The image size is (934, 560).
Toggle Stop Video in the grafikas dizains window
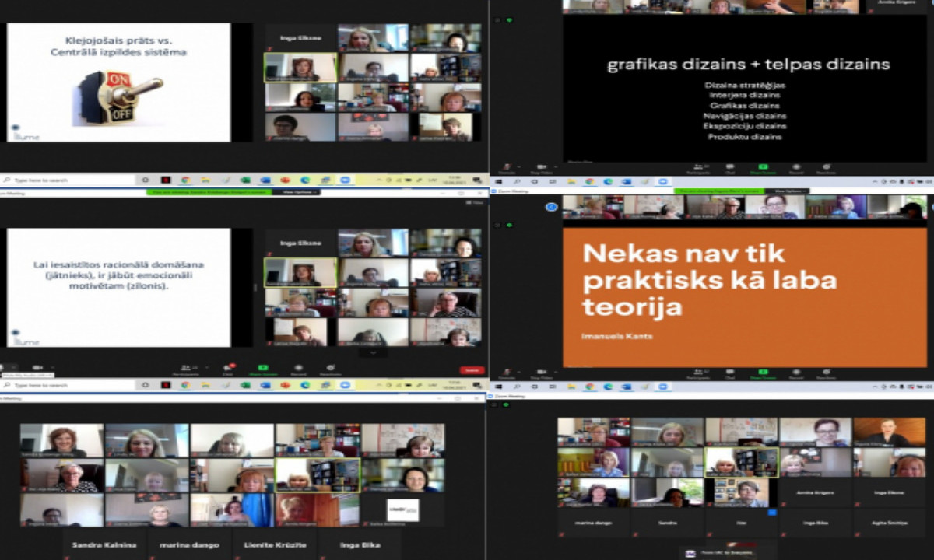point(540,168)
